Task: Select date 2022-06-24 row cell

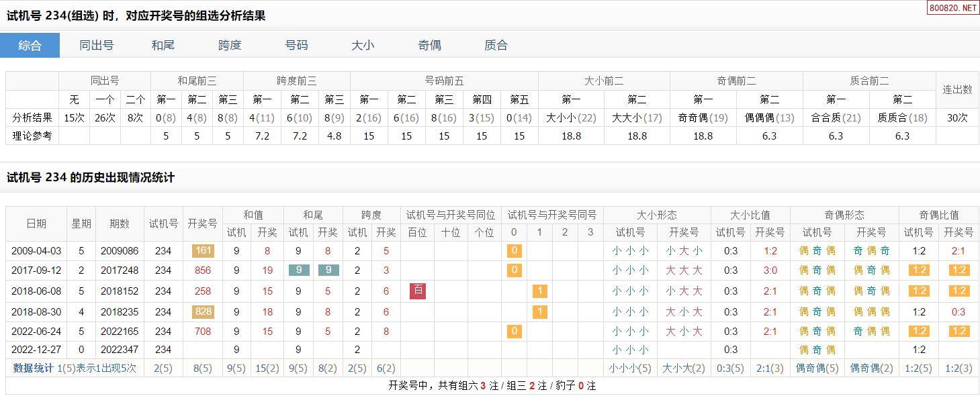Action: point(36,332)
